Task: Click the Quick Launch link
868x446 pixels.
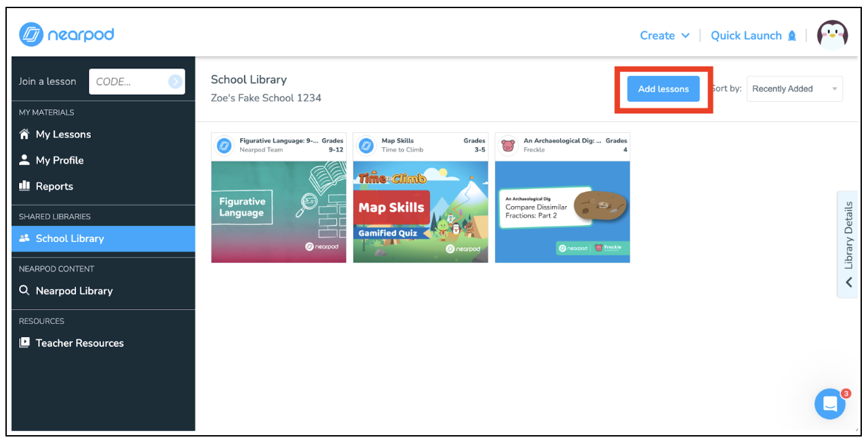Action: [x=746, y=35]
